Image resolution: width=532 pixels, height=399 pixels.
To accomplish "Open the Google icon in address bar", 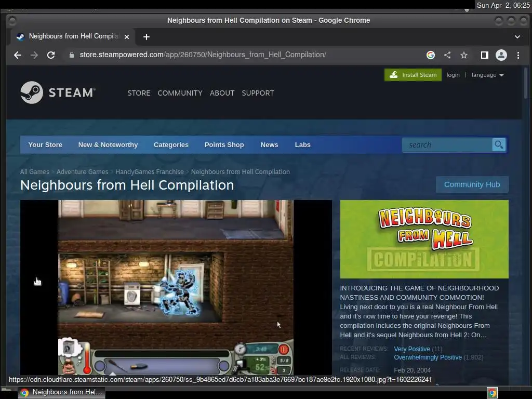I will (x=431, y=55).
